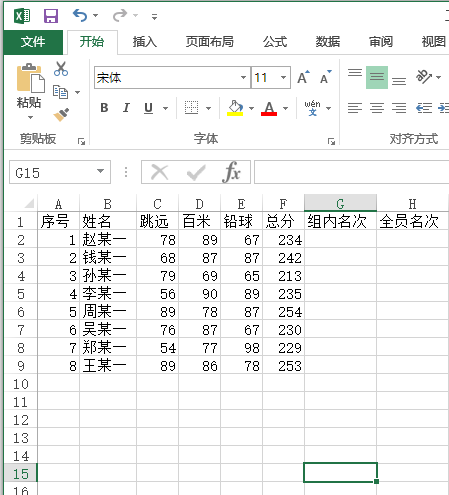
Task: Activate the Format Painter brush
Action: tap(61, 115)
